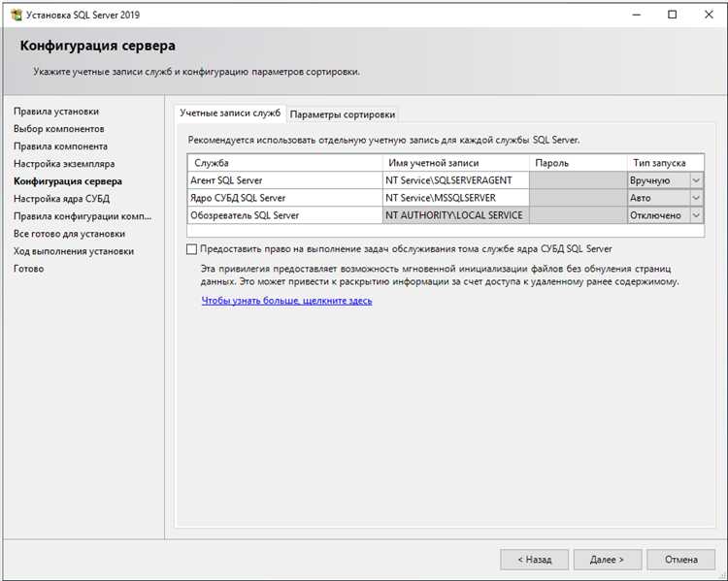
Task: Click the Все готово для установки step
Action: (69, 234)
